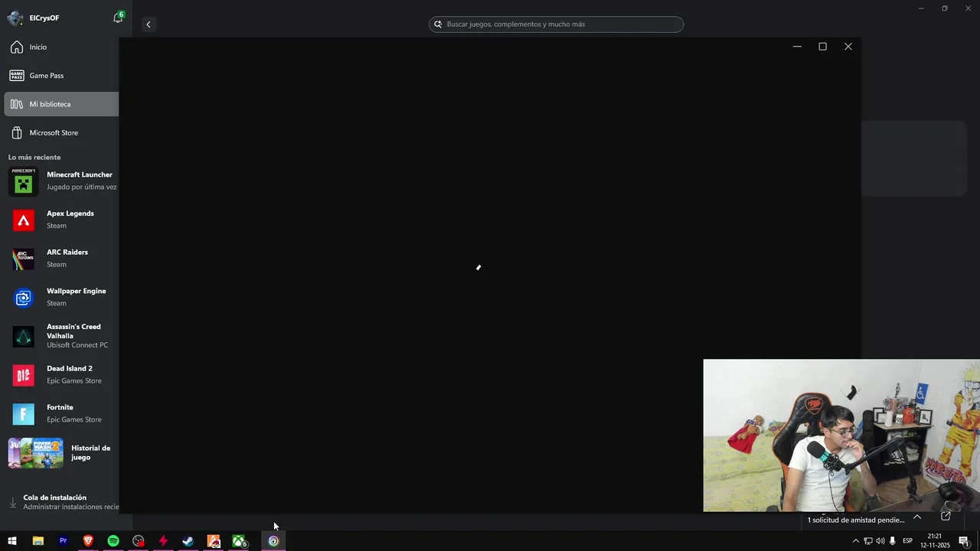This screenshot has height=551, width=980.
Task: Click the webcam overlay video
Action: point(841,435)
